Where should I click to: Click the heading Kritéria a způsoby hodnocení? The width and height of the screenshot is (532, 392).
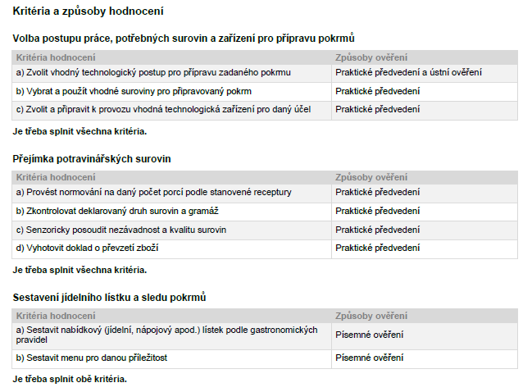click(x=88, y=11)
